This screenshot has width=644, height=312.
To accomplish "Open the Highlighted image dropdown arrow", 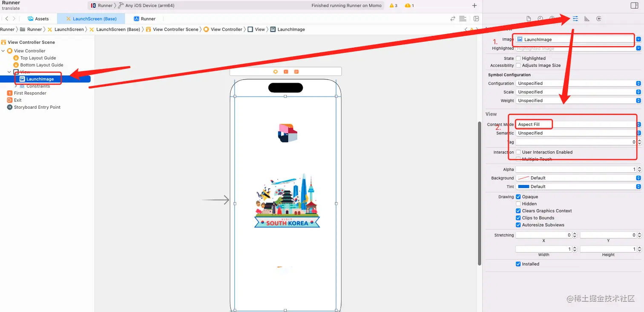I will tap(638, 49).
